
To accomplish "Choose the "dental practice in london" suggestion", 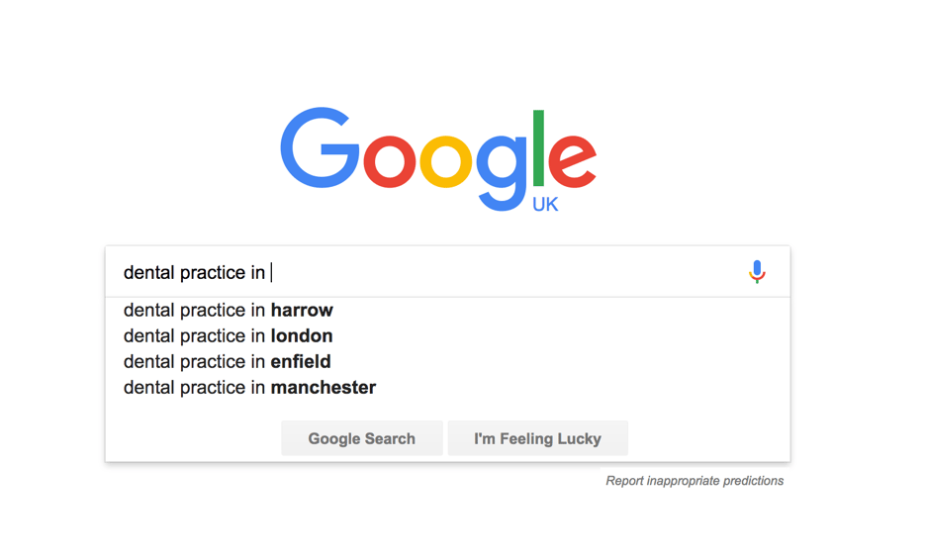I will point(229,335).
